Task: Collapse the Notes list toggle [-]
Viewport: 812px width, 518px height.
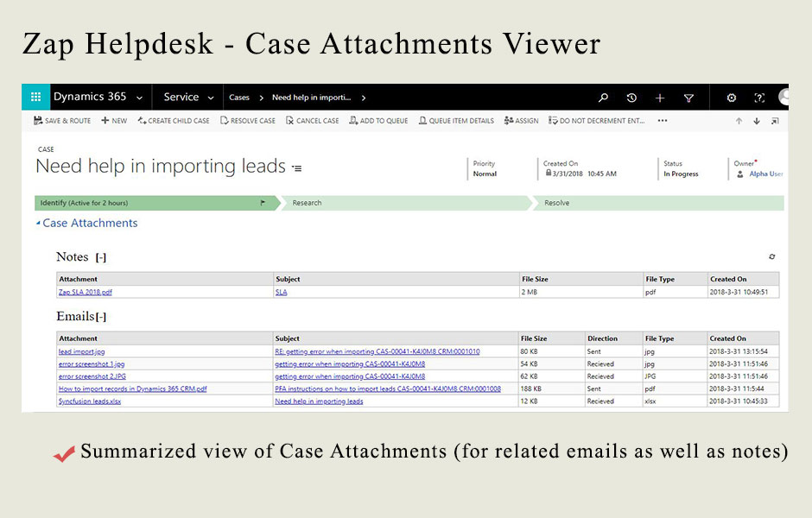Action: point(101,257)
